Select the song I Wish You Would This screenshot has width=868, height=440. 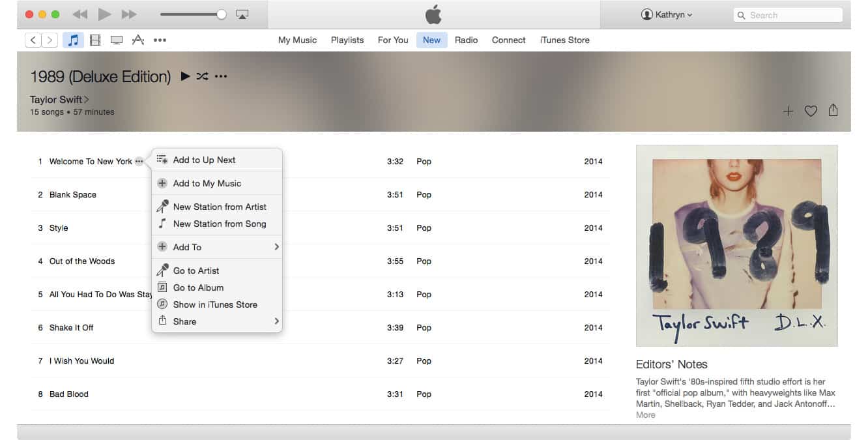[81, 361]
